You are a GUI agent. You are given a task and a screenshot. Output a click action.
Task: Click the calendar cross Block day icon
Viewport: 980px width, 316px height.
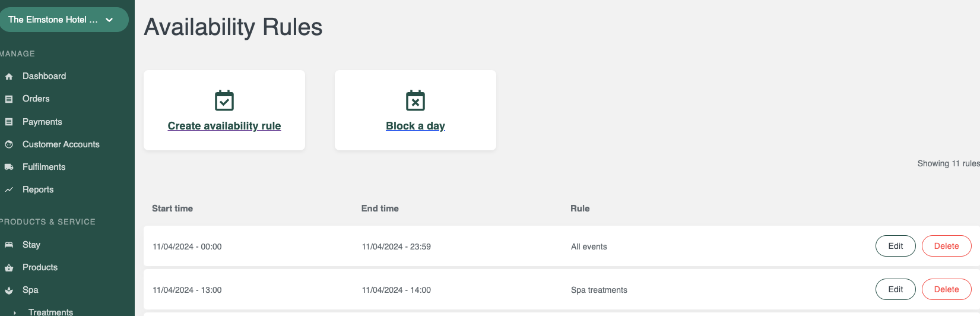(x=416, y=100)
